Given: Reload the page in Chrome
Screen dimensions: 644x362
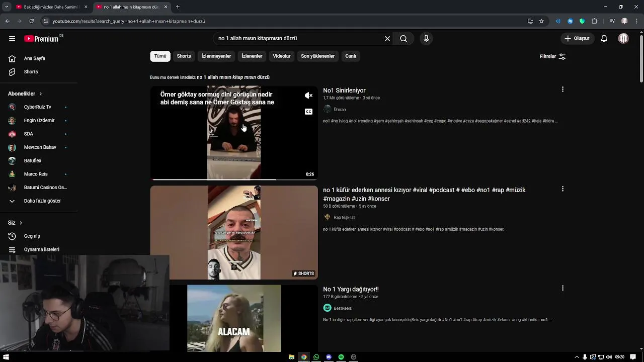Looking at the screenshot, I should 31,21.
